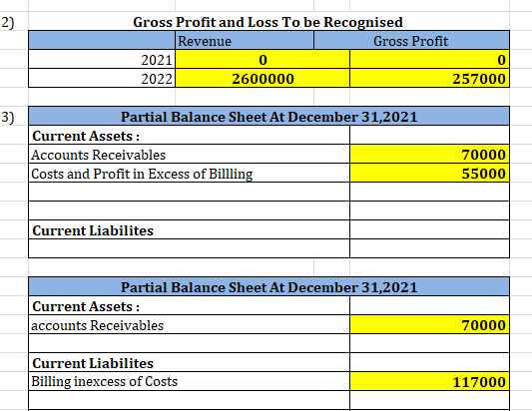
Task: Click 'Current Assets :' in first balance sheet
Action: pyautogui.click(x=189, y=136)
